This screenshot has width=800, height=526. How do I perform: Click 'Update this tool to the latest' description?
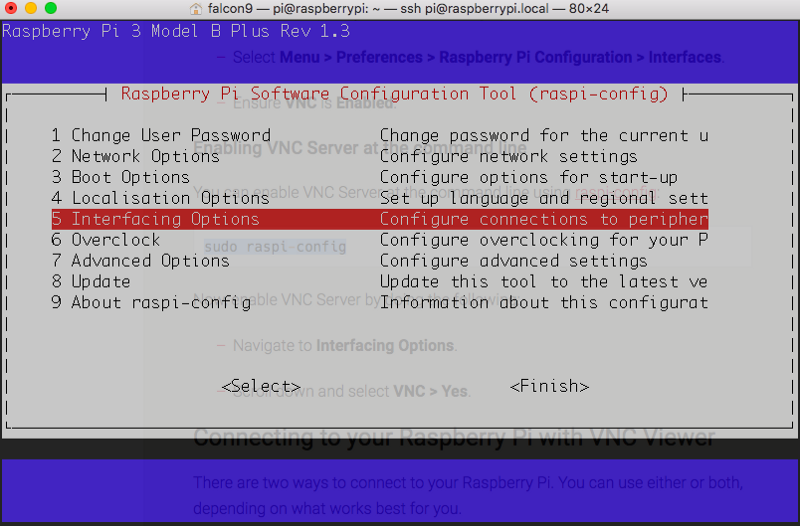tap(543, 282)
